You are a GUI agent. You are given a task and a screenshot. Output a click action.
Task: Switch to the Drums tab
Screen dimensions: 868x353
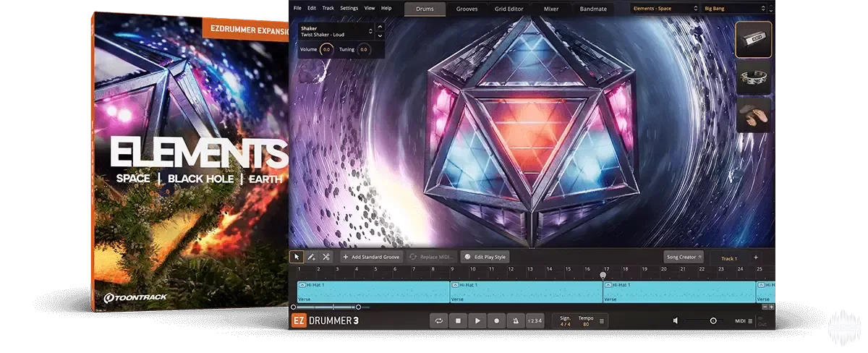[x=425, y=9]
